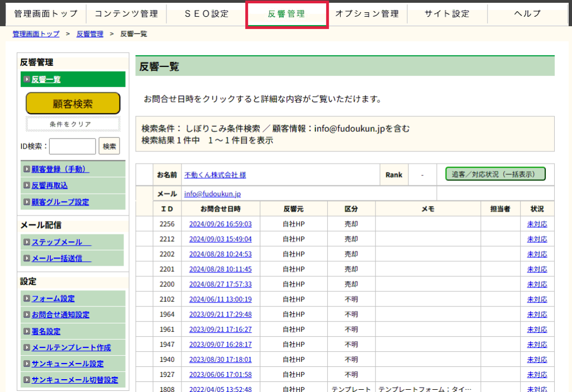
Task: Open ステップメール in the sidebar
Action: tap(57, 242)
